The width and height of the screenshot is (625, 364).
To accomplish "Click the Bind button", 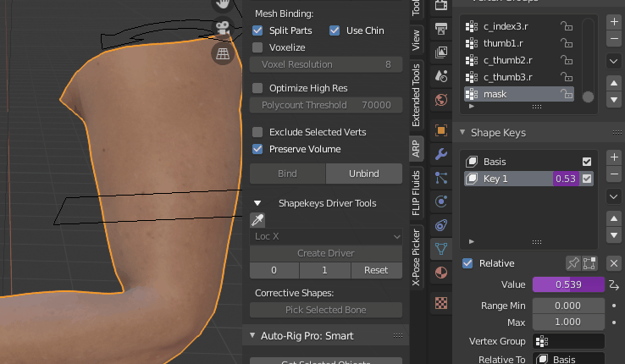I will click(x=287, y=174).
